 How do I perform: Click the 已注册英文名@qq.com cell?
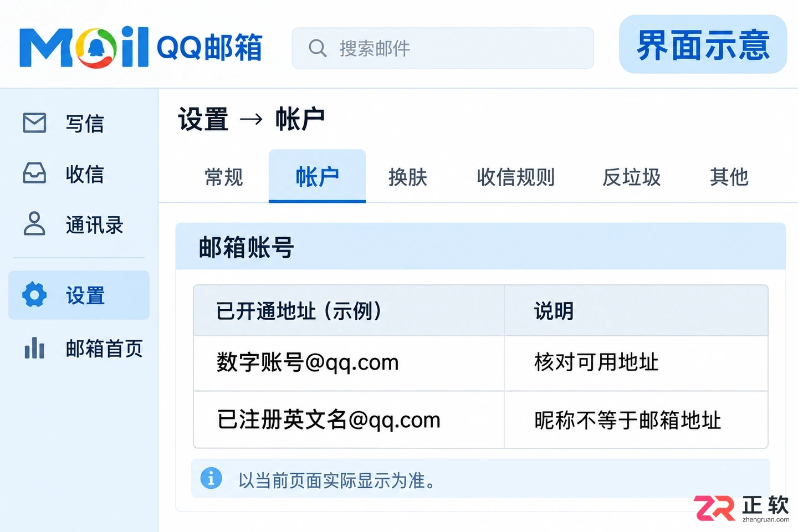point(349,420)
